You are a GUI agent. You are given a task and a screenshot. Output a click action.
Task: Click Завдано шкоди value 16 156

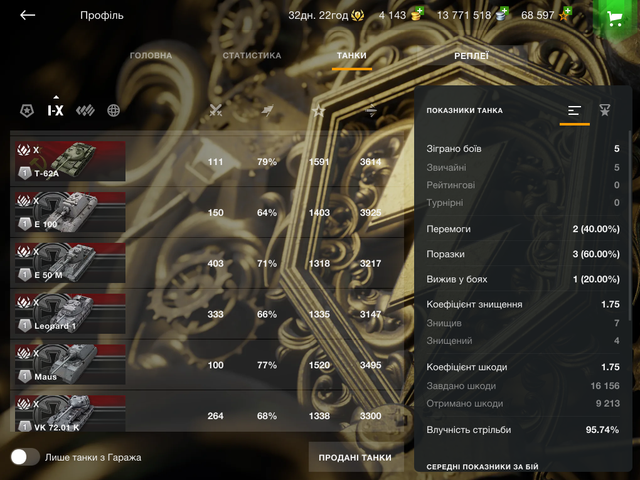605,386
